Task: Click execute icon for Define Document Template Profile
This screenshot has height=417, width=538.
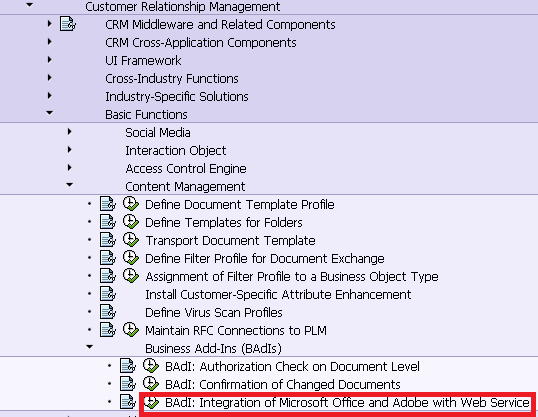Action: 131,204
